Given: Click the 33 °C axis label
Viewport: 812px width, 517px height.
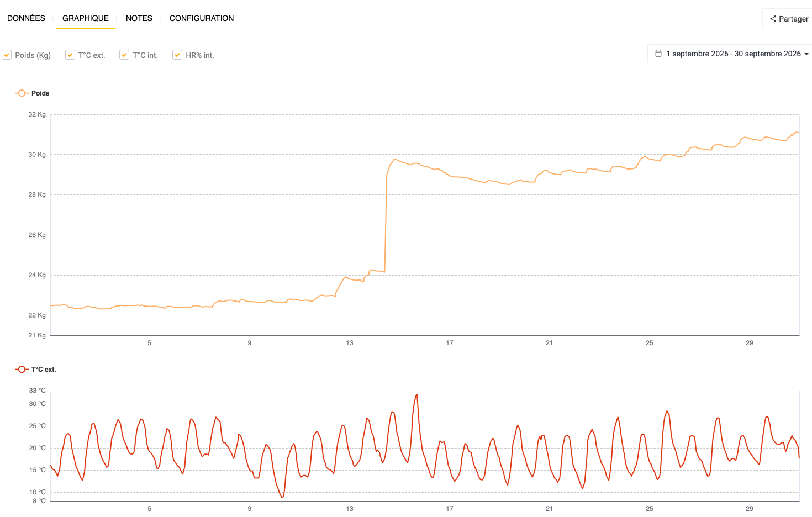Looking at the screenshot, I should [38, 391].
